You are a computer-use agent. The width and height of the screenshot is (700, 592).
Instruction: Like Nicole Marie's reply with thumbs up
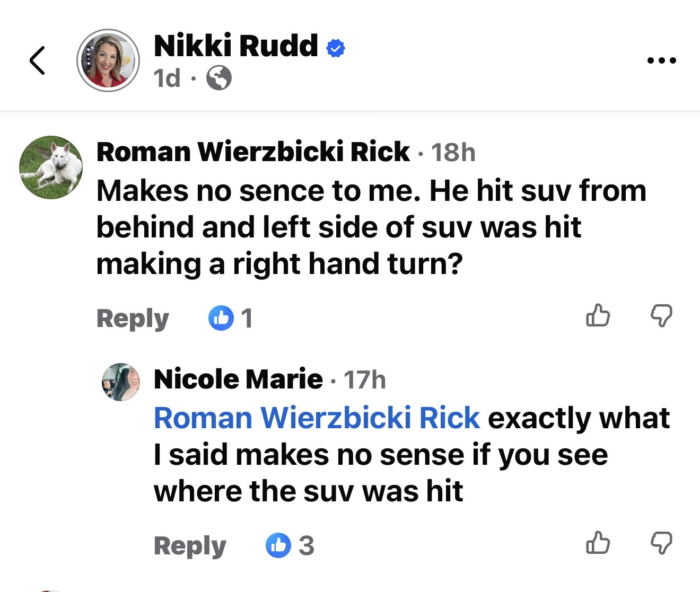coord(598,543)
